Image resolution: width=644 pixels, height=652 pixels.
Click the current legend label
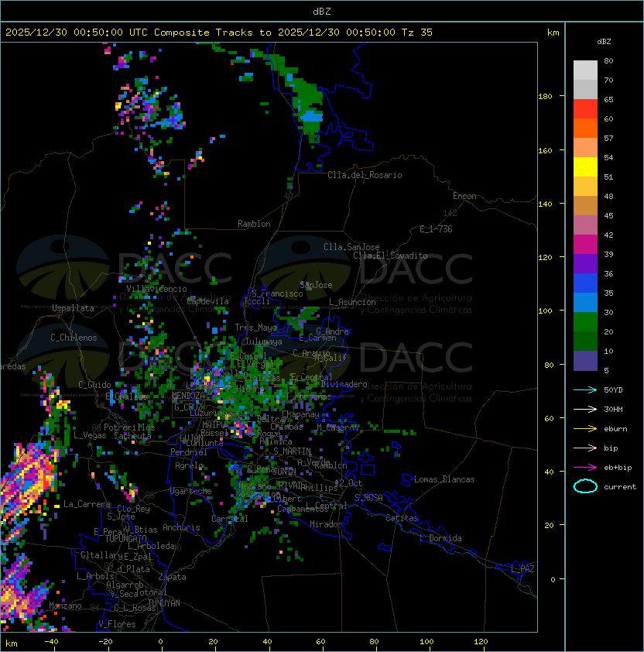620,487
